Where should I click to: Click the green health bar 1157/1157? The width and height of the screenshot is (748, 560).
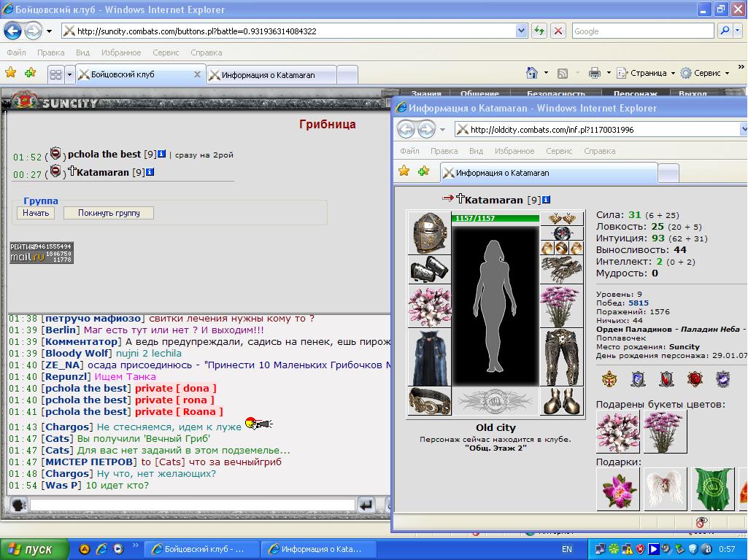[x=496, y=218]
